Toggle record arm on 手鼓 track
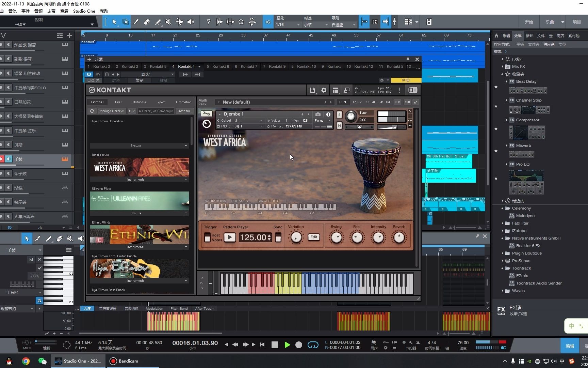Image resolution: width=588 pixels, height=368 pixels. point(2,159)
